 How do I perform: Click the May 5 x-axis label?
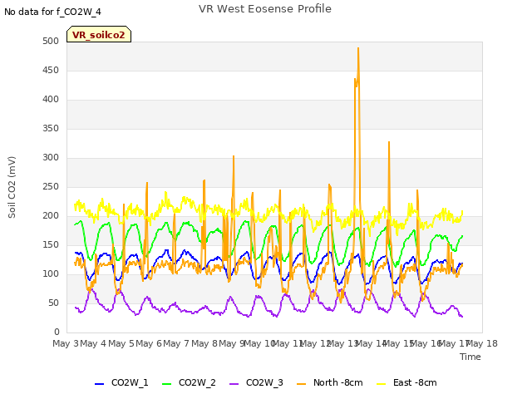[x=121, y=343]
